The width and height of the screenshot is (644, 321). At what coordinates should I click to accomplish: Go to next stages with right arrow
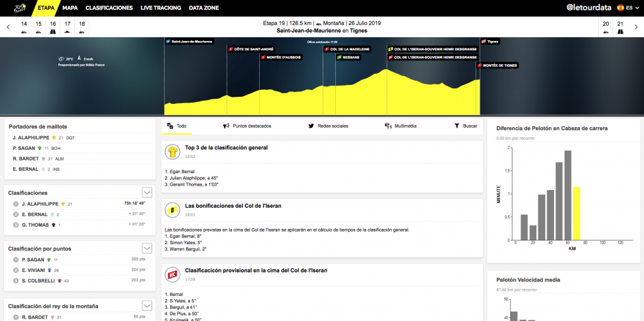point(636,27)
